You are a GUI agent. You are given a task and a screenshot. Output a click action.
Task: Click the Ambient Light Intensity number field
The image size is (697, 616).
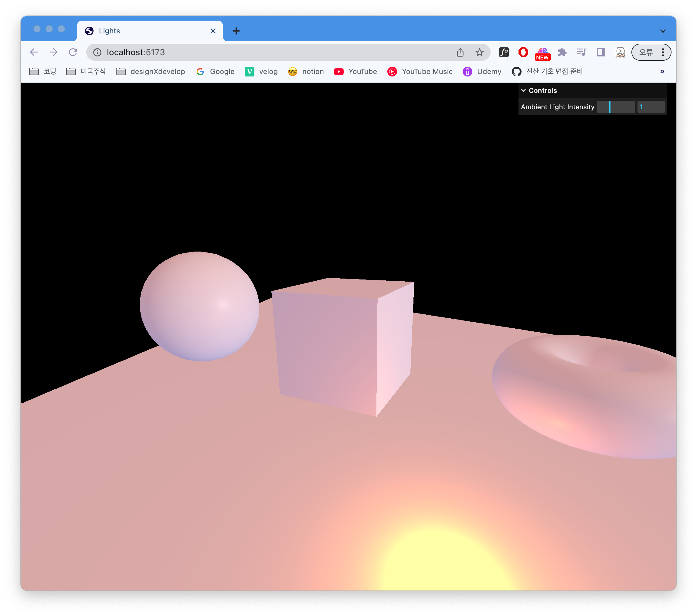point(651,107)
